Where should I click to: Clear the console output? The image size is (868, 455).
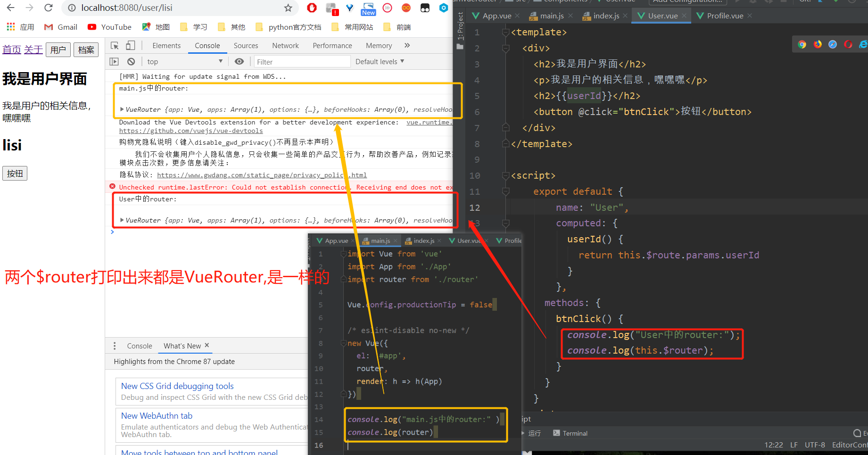[x=131, y=61]
